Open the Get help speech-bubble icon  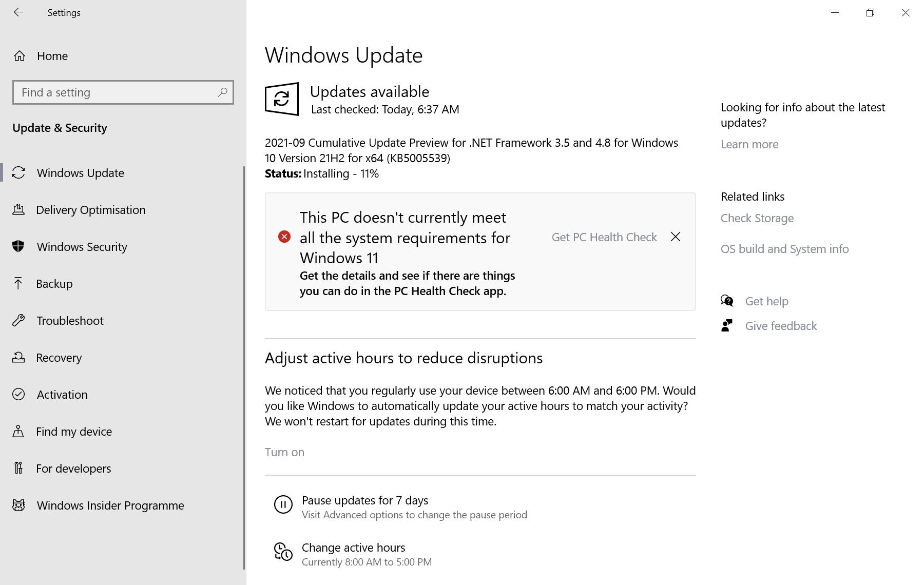(727, 301)
